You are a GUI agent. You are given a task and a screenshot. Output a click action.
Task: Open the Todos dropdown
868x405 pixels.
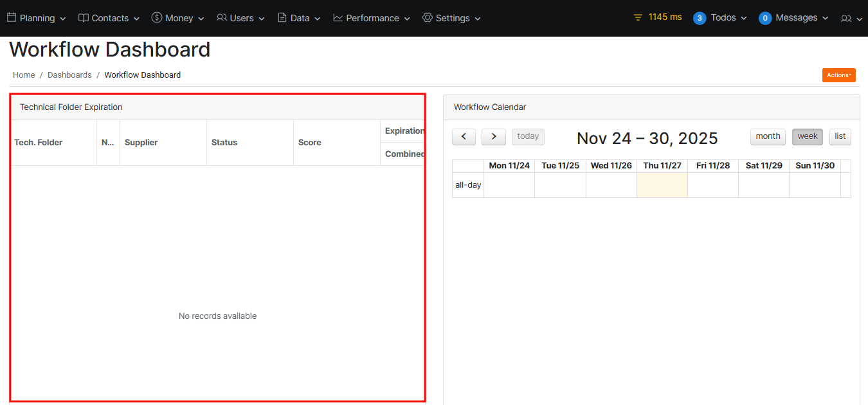coord(720,18)
